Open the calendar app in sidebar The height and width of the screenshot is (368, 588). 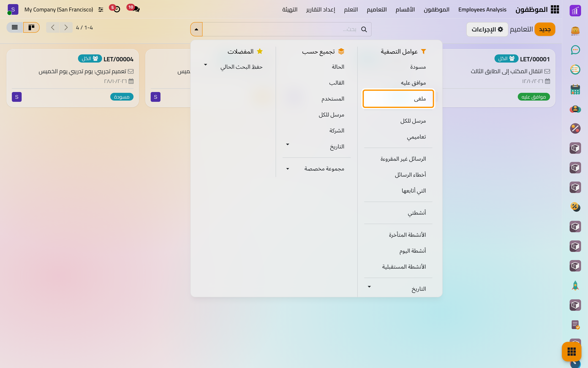[575, 89]
